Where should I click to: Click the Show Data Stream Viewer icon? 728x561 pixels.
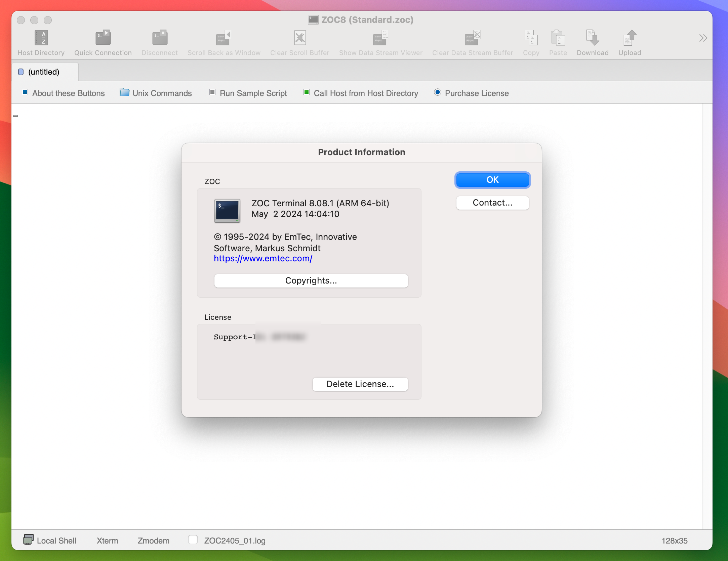[379, 38]
